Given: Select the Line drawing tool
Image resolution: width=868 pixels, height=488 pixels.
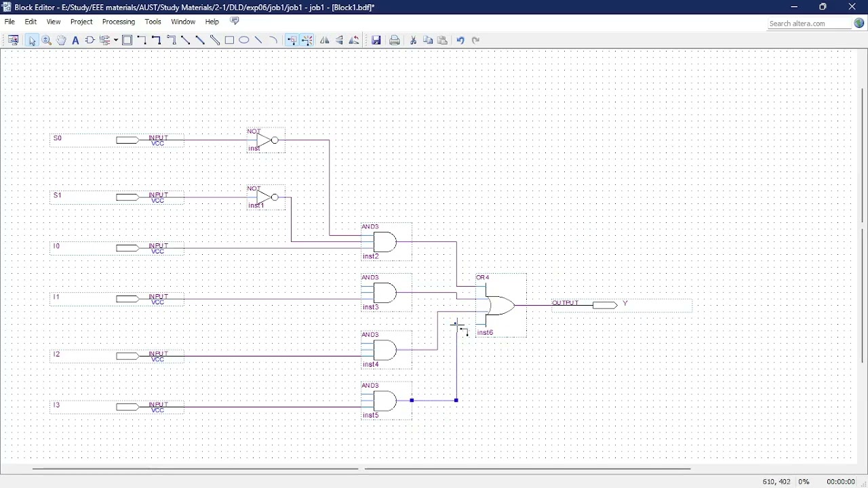Looking at the screenshot, I should click(x=258, y=40).
